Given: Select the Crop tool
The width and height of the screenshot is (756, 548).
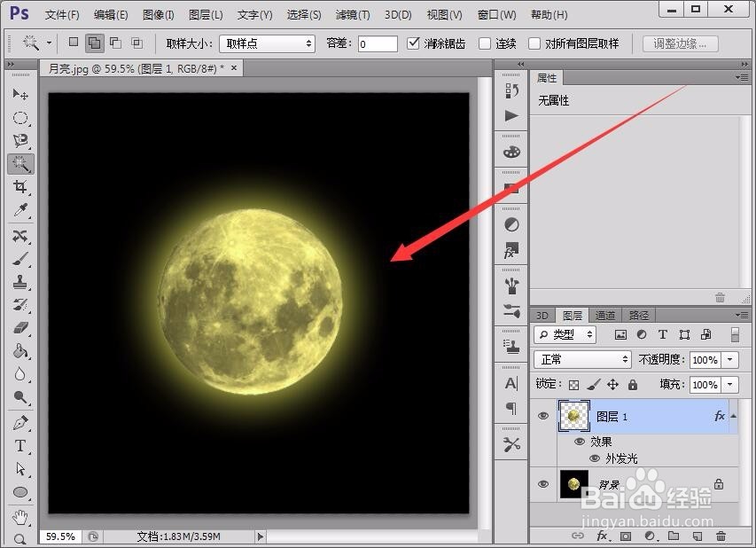Looking at the screenshot, I should click(x=20, y=187).
